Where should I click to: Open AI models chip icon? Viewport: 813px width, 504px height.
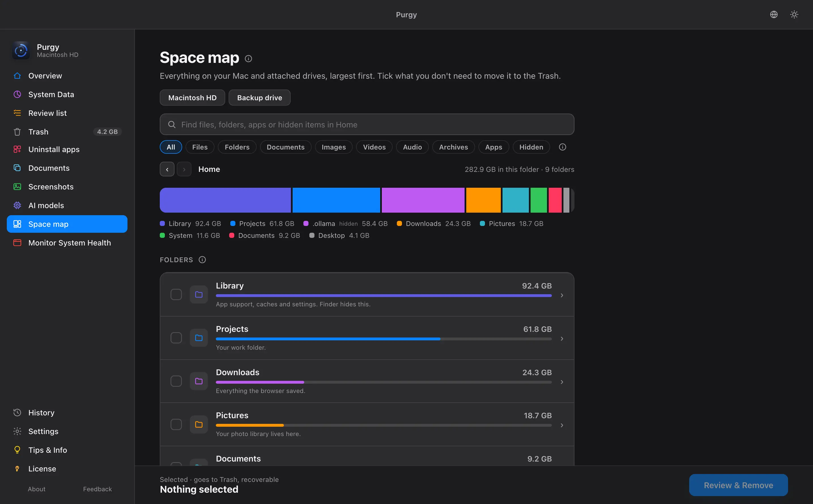(x=17, y=205)
